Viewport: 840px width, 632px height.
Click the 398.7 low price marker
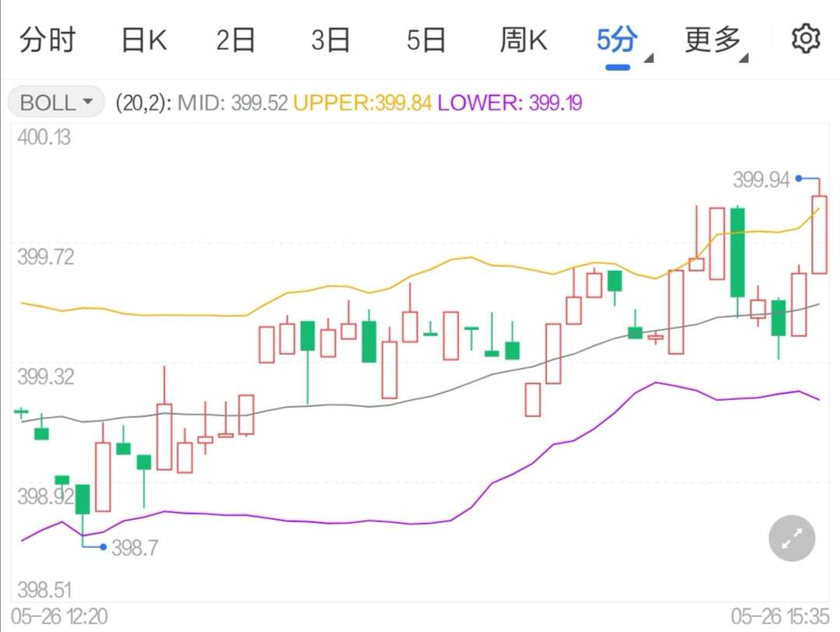135,548
